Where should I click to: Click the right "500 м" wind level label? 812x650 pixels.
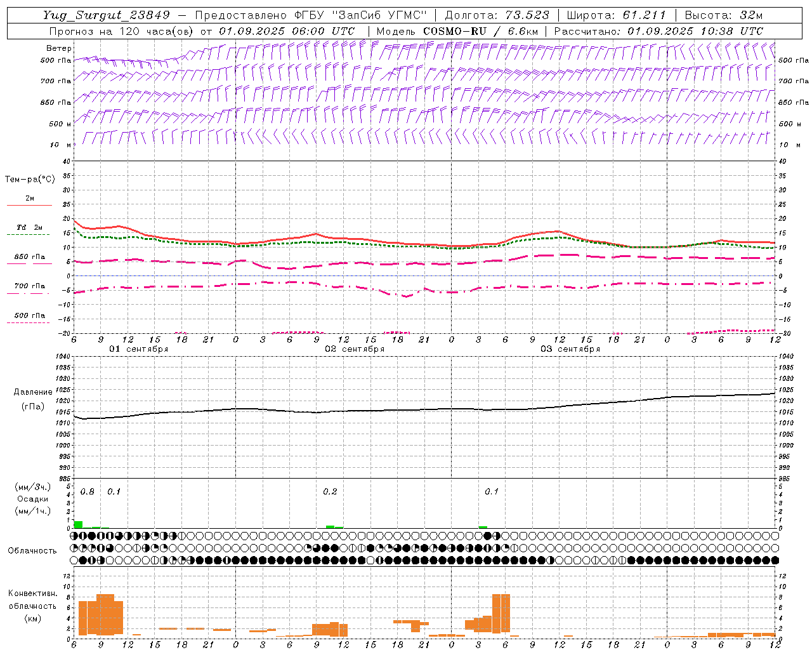[x=789, y=124]
